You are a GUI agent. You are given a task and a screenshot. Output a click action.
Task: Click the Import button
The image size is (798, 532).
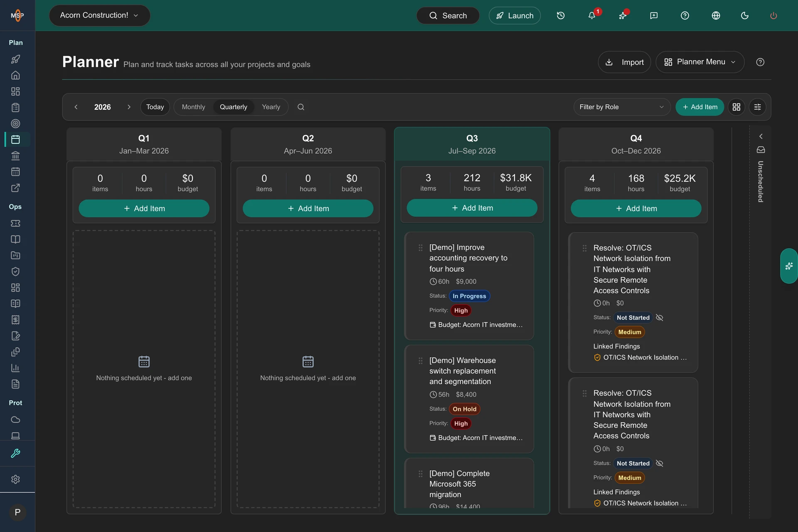pyautogui.click(x=624, y=62)
